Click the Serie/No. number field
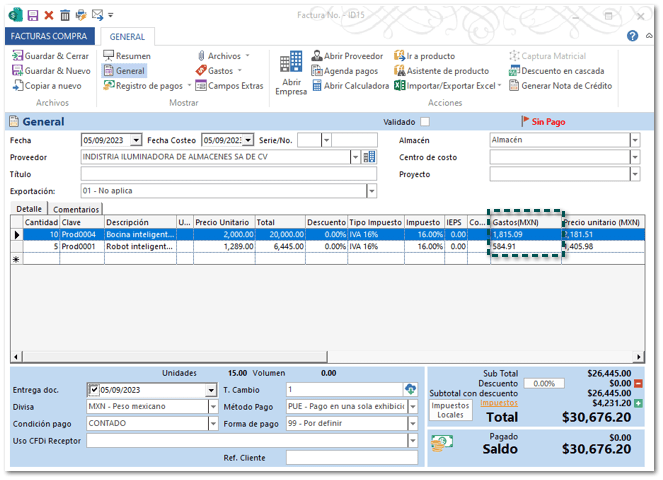Image resolution: width=663 pixels, height=480 pixels. click(354, 140)
